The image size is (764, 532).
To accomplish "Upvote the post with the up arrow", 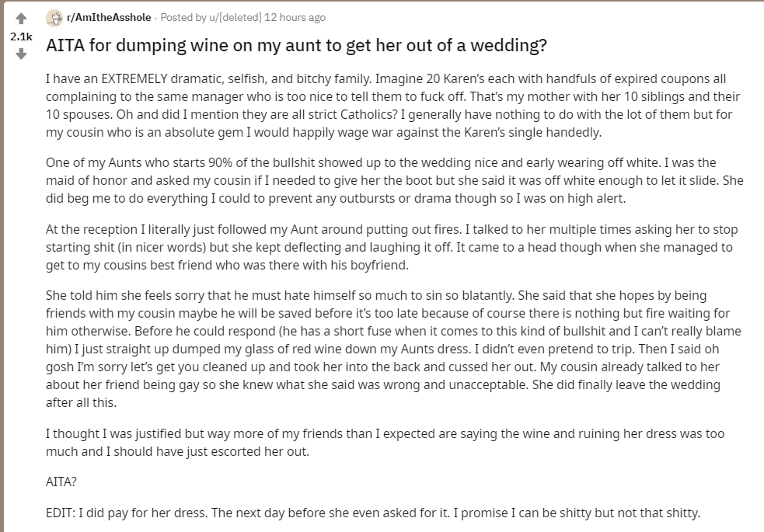I will [21, 19].
